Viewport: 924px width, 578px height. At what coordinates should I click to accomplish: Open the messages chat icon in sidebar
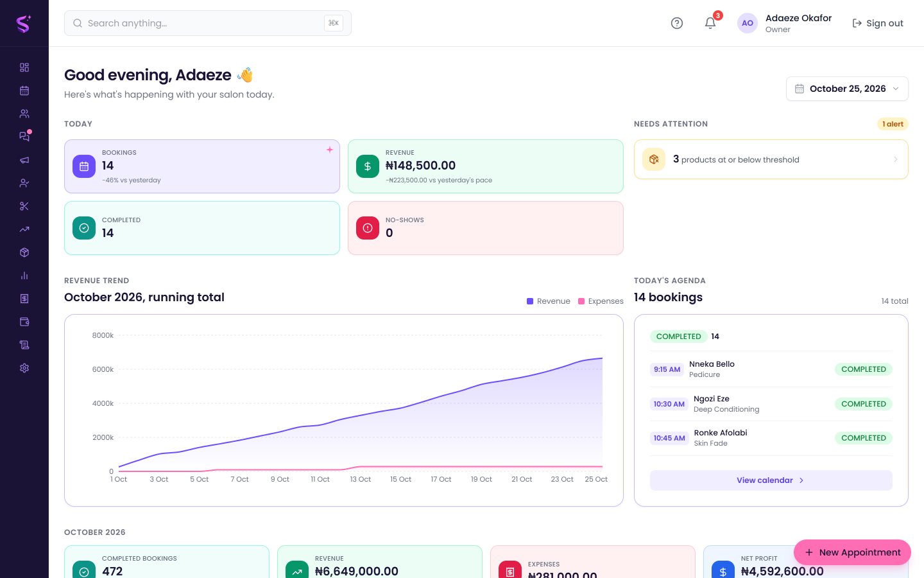coord(24,137)
